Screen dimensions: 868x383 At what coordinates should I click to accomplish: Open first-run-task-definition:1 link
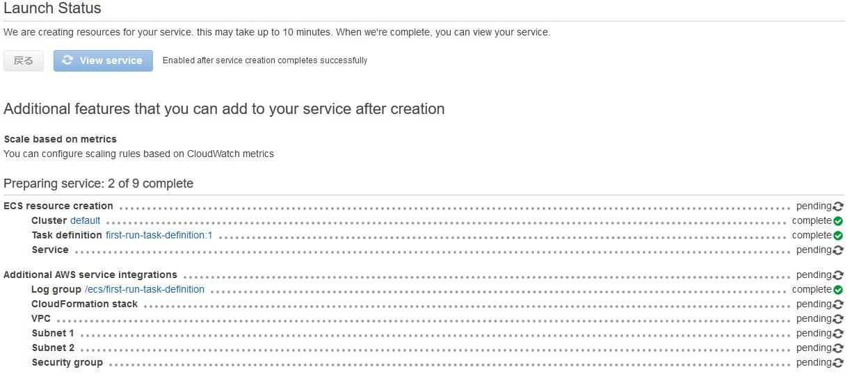coord(159,236)
